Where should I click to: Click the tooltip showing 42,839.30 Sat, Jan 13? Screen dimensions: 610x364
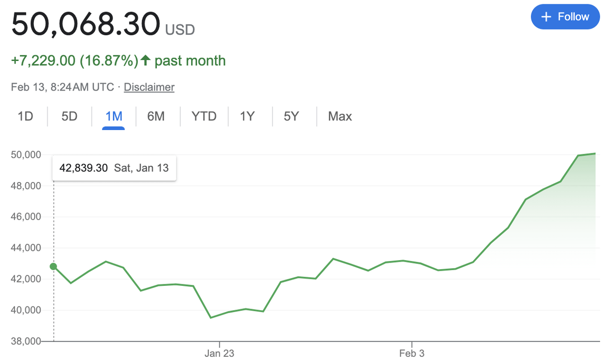click(x=114, y=168)
